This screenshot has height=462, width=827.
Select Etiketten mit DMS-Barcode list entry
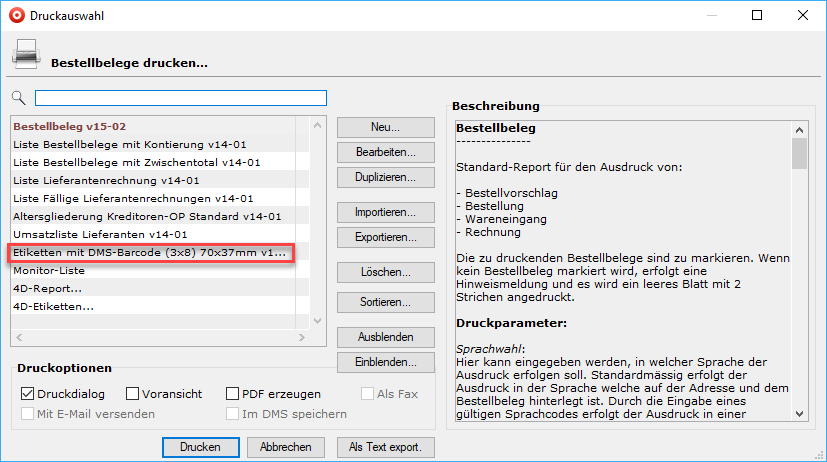[x=150, y=253]
